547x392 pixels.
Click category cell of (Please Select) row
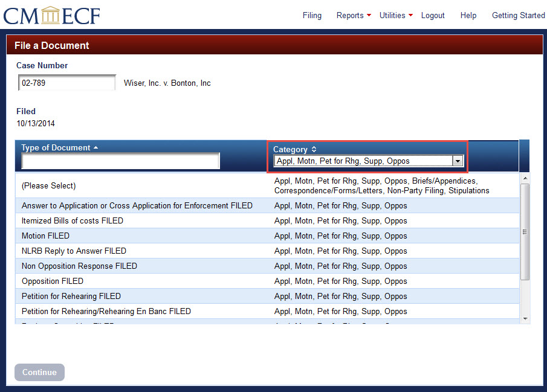[x=381, y=185]
